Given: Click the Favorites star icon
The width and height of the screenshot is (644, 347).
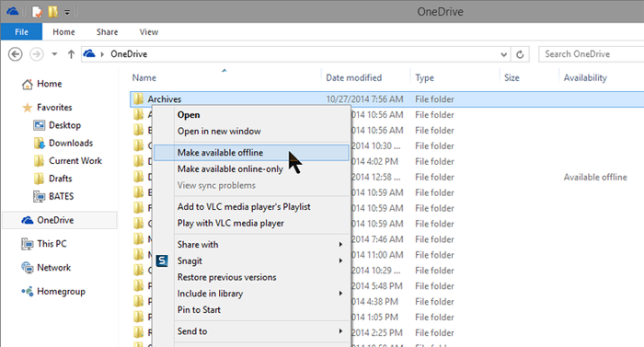Looking at the screenshot, I should [x=27, y=108].
